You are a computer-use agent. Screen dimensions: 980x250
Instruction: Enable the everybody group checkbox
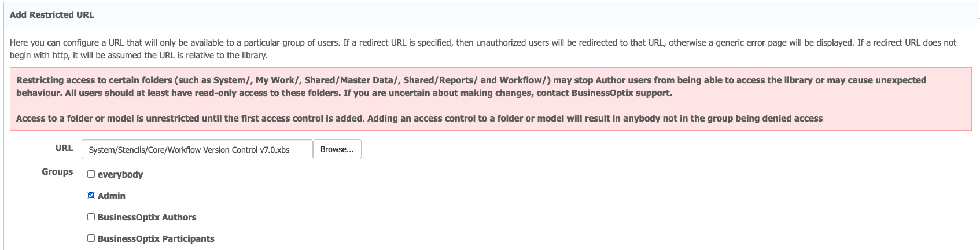coord(91,174)
